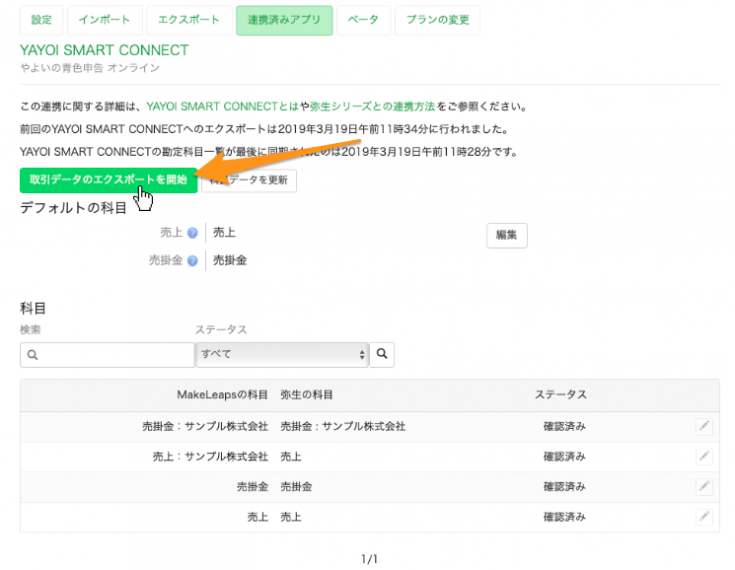Click the YAYOI SMART CONNECT heading

(x=104, y=50)
